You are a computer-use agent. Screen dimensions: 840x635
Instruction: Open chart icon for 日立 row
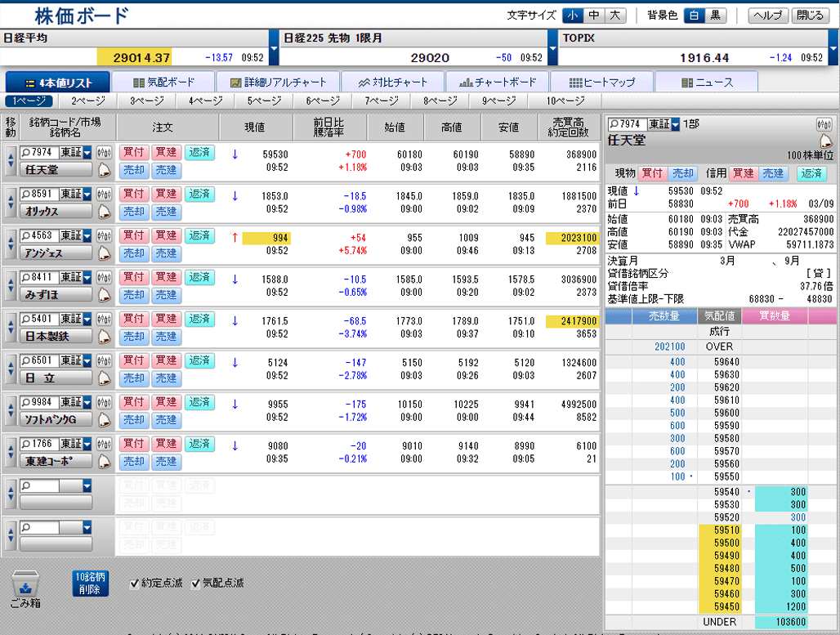[x=104, y=360]
